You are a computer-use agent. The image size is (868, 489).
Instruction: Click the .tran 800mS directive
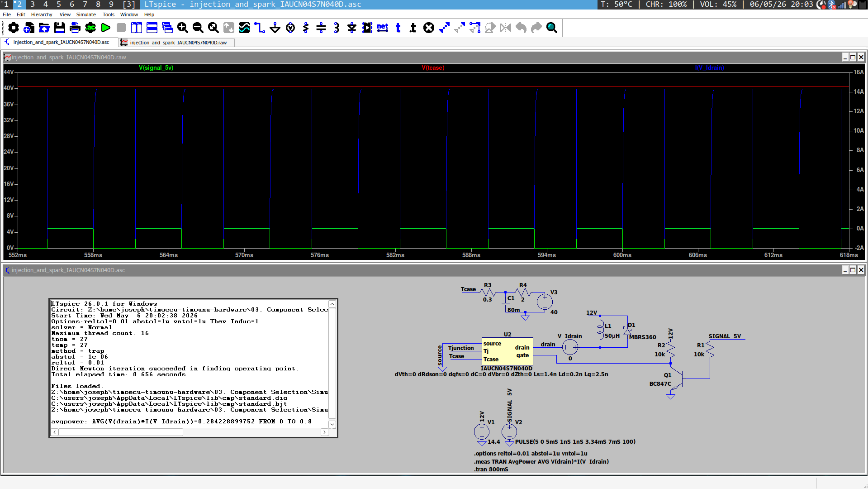click(491, 470)
